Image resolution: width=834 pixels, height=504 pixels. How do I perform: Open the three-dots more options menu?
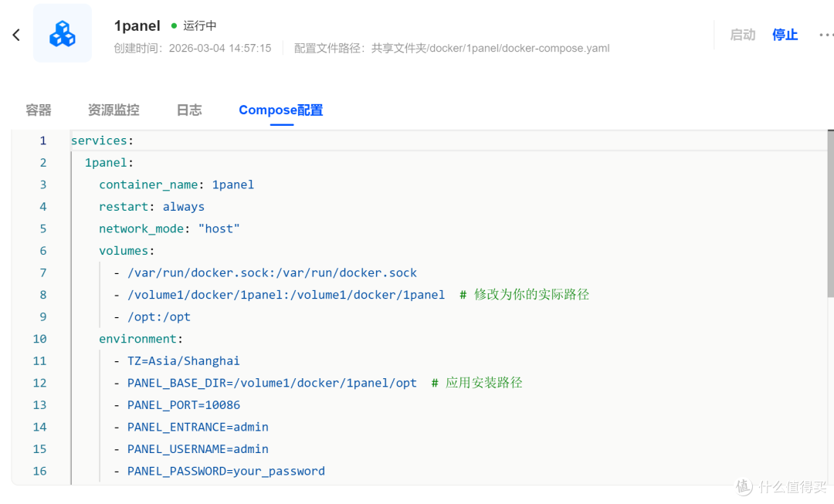point(826,35)
